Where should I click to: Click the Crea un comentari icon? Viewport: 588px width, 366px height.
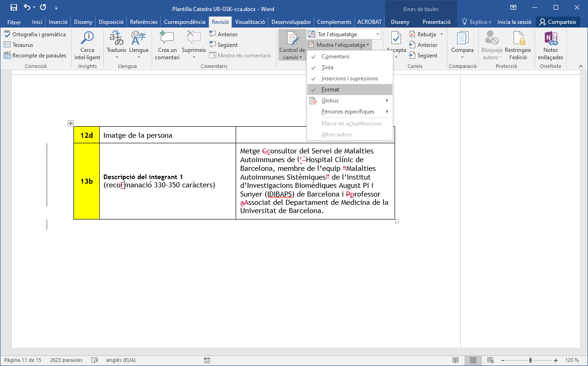click(x=167, y=39)
